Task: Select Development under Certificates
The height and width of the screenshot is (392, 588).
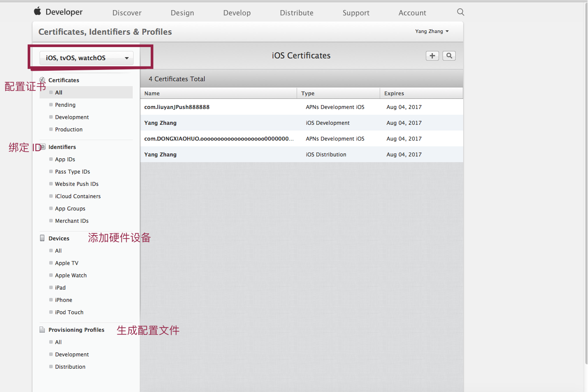Action: point(72,117)
